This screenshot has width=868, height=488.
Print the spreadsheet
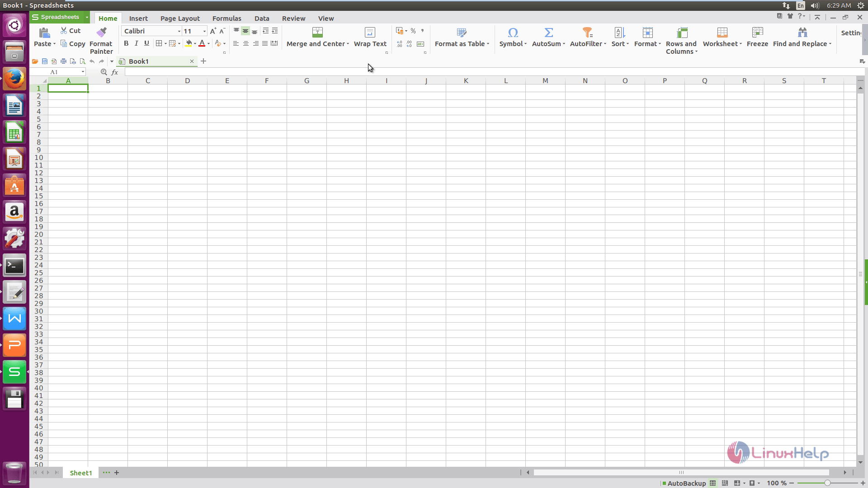pos(63,61)
